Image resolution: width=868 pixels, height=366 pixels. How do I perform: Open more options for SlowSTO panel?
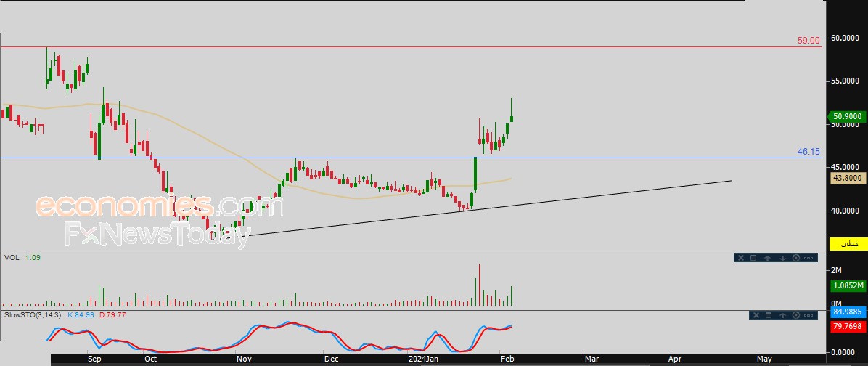pos(808,315)
